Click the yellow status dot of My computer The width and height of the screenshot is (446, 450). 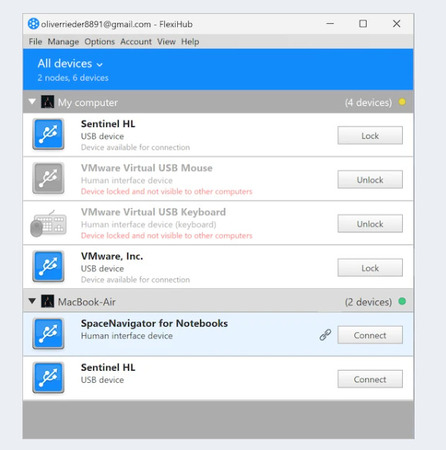[x=402, y=102]
